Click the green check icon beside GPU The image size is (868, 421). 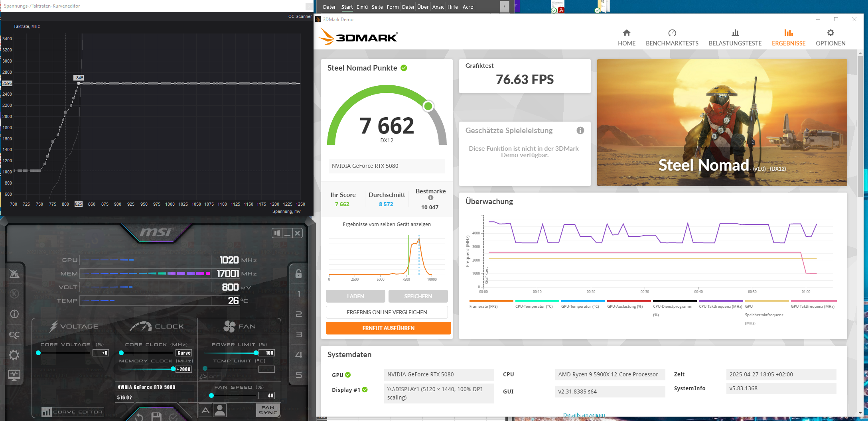pos(348,375)
